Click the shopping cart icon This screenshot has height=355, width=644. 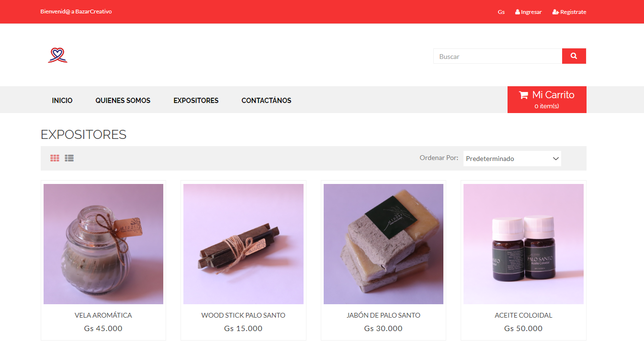coord(523,95)
